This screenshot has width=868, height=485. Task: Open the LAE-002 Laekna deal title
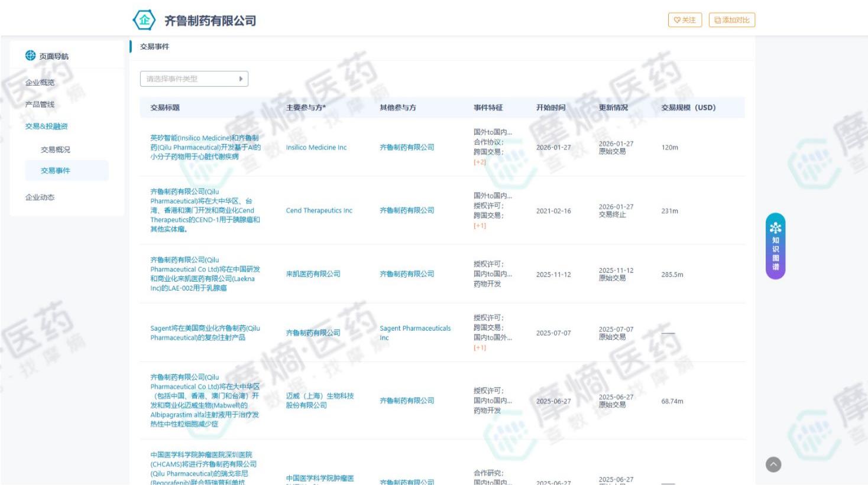coord(205,274)
